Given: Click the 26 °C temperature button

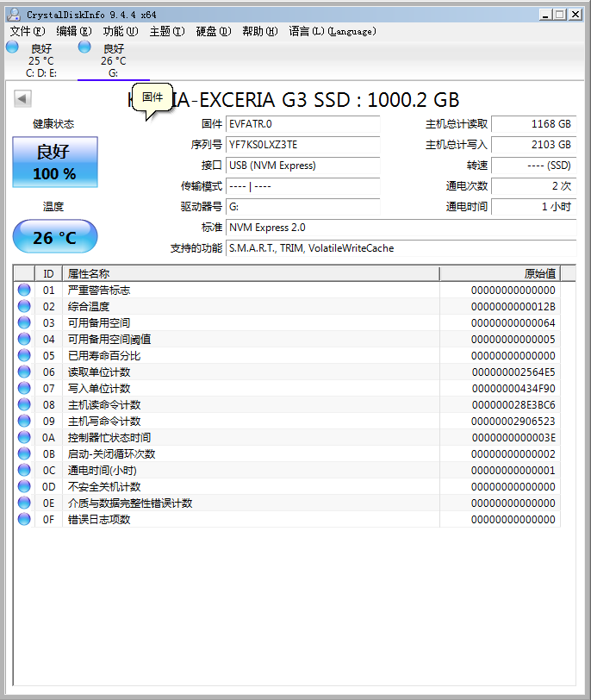Looking at the screenshot, I should click(x=55, y=236).
